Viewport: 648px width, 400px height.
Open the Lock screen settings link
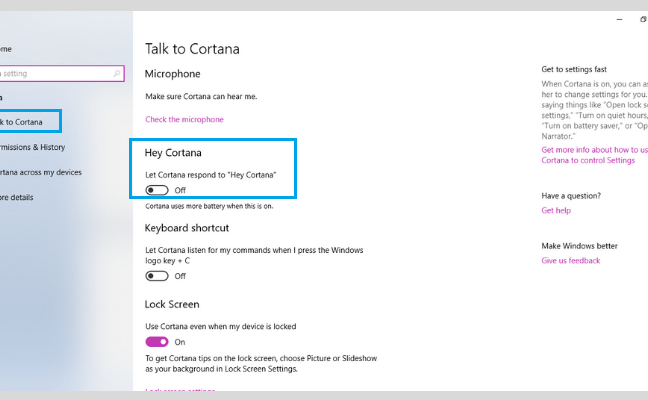click(180, 390)
